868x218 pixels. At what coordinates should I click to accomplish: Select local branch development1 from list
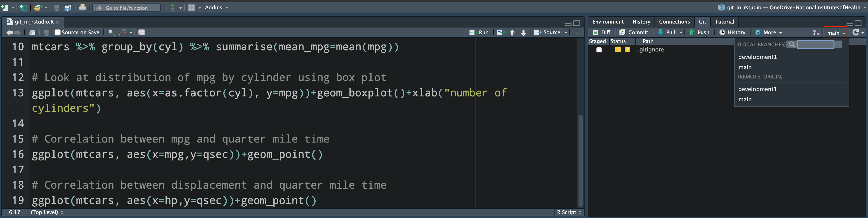pos(758,57)
